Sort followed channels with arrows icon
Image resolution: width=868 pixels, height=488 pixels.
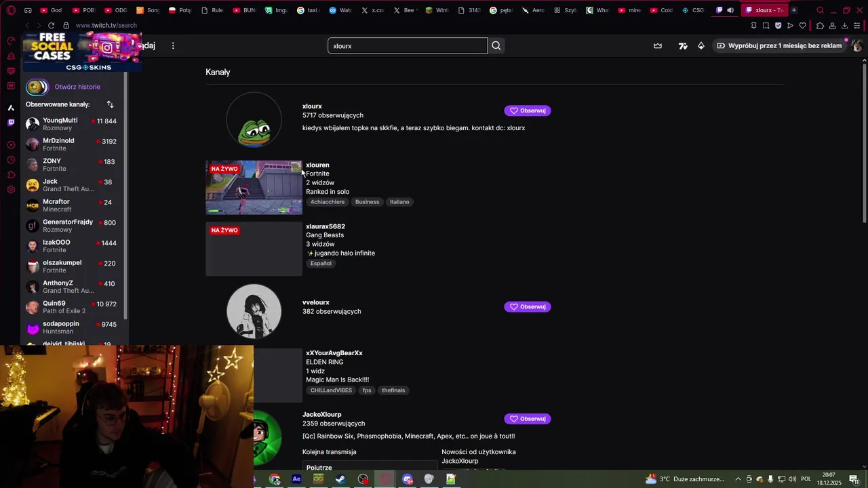tap(110, 104)
